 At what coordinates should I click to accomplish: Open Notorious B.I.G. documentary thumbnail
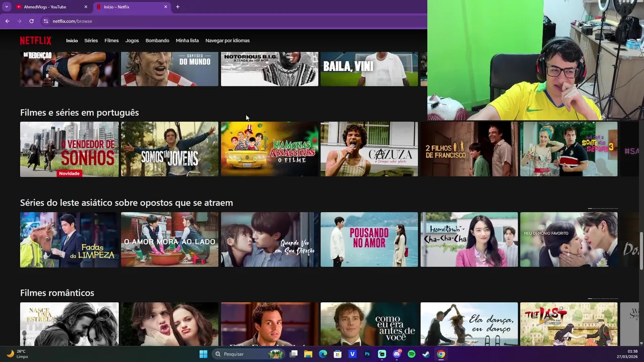(270, 69)
